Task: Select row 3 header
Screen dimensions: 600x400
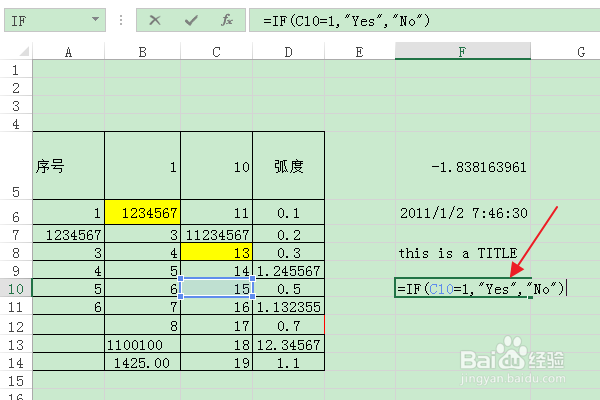Action: click(16, 105)
